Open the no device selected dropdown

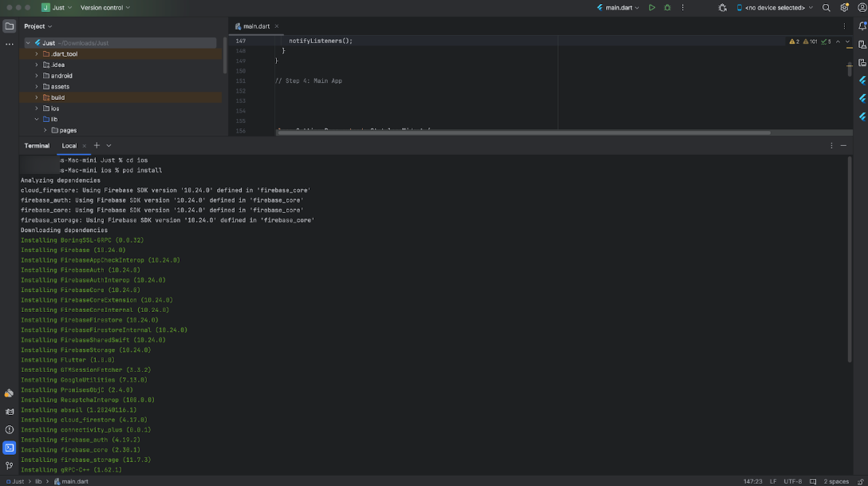pyautogui.click(x=774, y=7)
